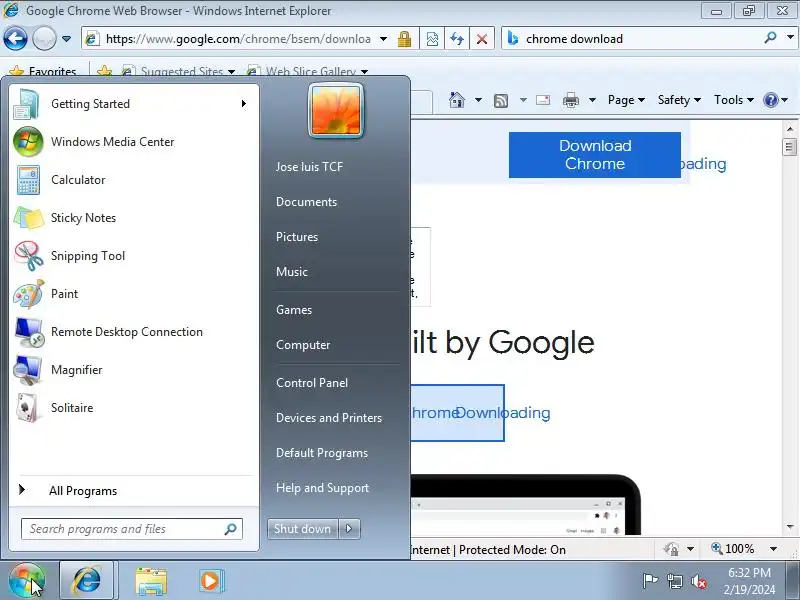The height and width of the screenshot is (600, 800).
Task: Toggle Compatibility View icon
Action: click(x=432, y=39)
